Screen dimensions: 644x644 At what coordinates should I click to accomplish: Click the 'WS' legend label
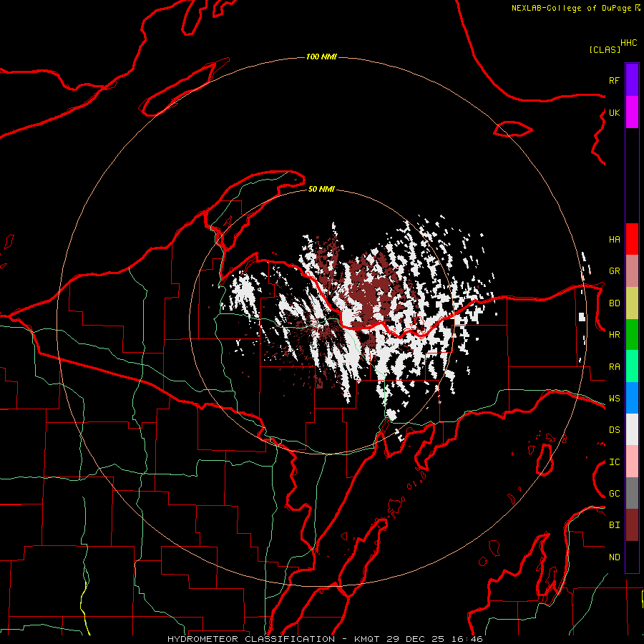(x=614, y=399)
